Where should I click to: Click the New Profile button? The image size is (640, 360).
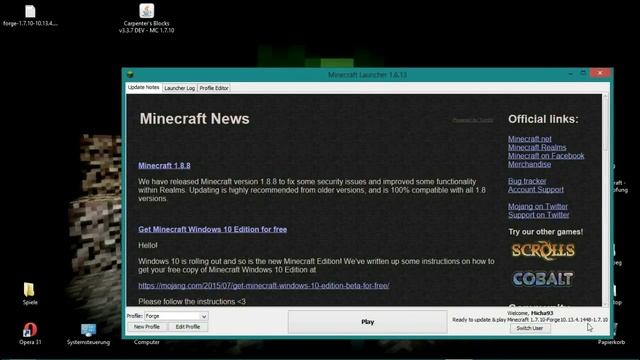pyautogui.click(x=147, y=327)
